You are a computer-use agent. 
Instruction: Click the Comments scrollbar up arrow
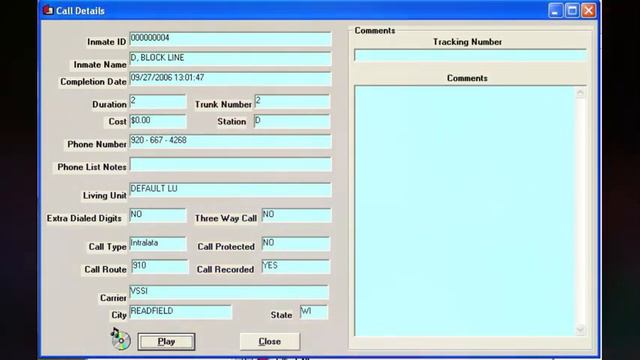[x=580, y=93]
